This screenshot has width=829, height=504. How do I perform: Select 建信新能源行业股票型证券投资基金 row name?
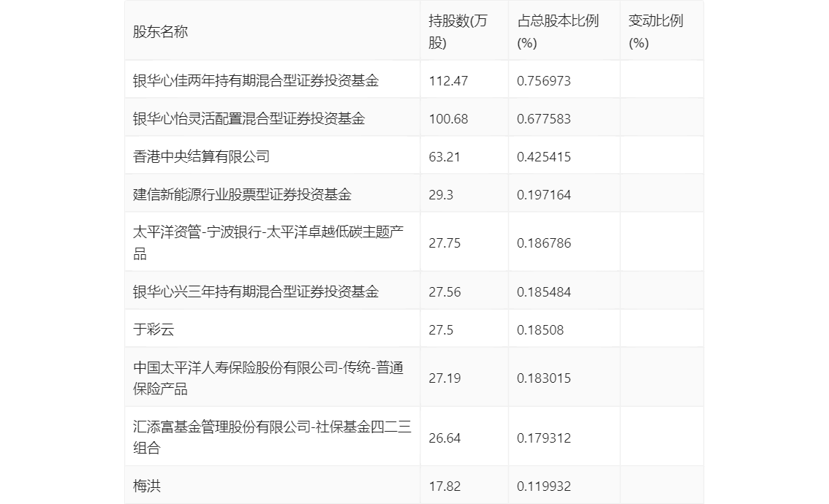coord(242,194)
